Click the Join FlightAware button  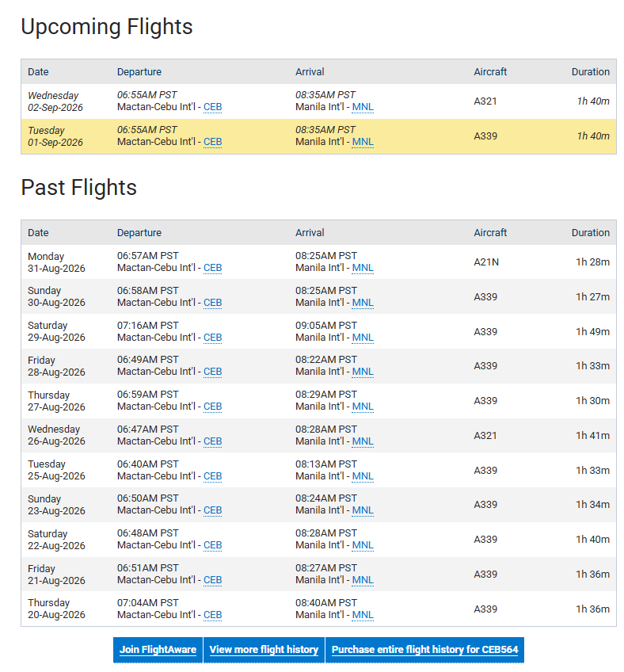(158, 650)
